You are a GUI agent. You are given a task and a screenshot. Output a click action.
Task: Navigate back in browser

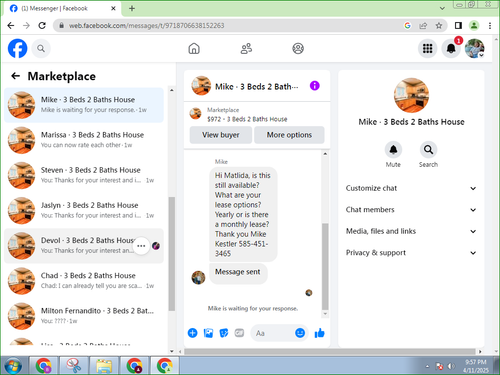(11, 25)
